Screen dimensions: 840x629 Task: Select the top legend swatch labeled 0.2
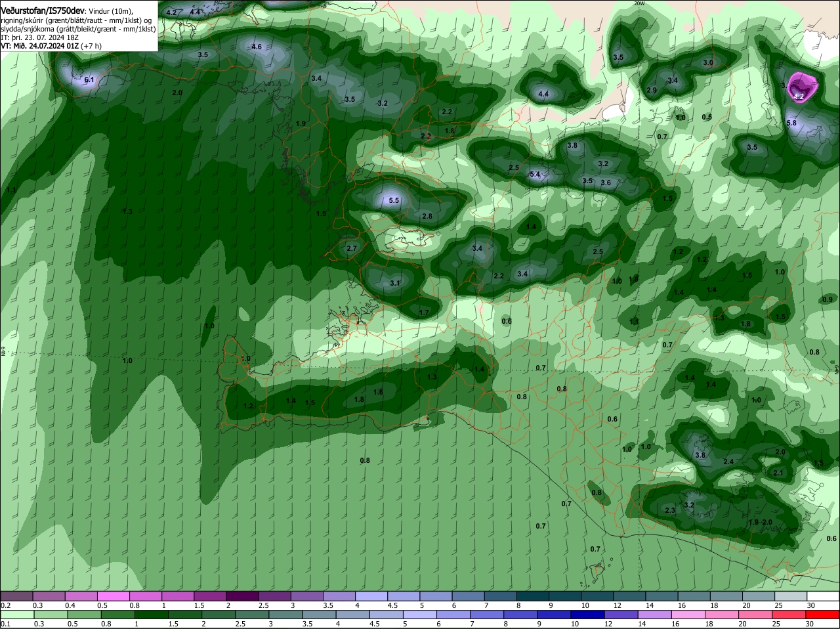point(16,596)
